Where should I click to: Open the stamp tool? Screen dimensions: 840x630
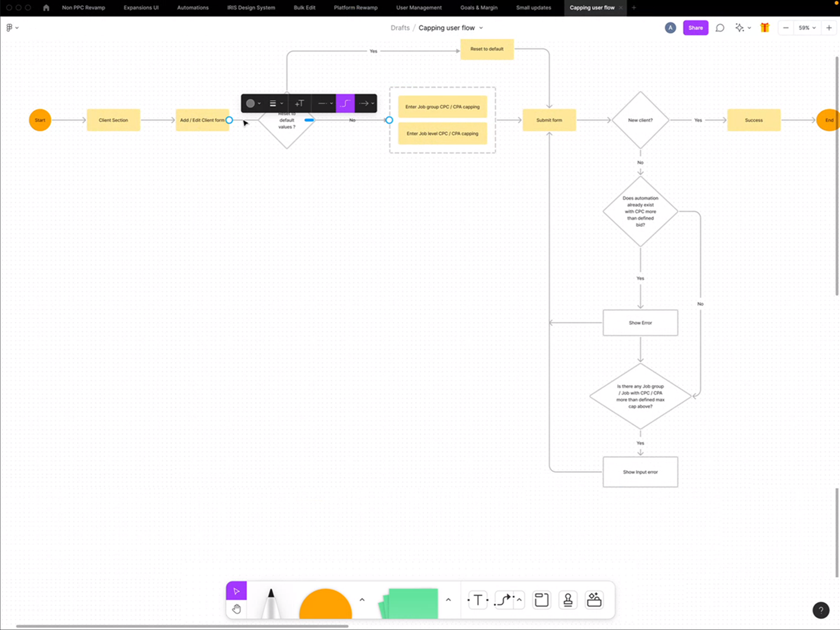coord(568,600)
